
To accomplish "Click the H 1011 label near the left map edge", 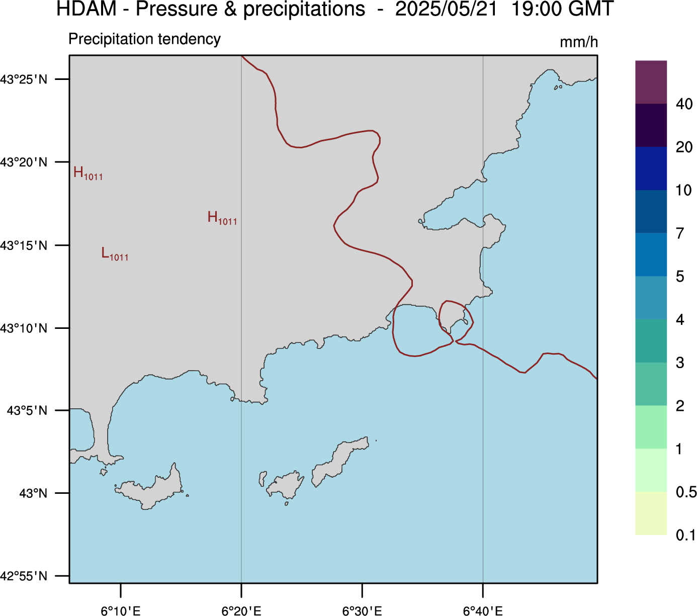I will coord(88,173).
